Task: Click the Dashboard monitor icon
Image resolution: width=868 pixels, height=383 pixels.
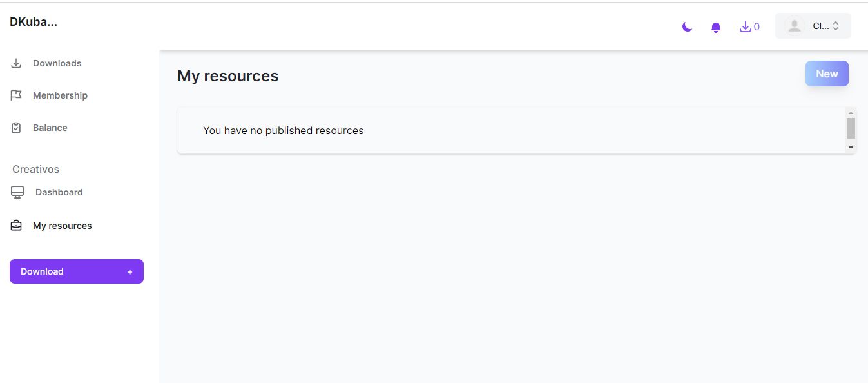Action: (x=17, y=192)
